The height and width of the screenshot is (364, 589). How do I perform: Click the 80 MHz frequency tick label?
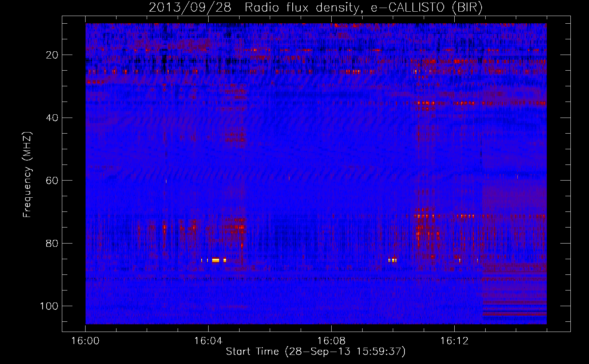pyautogui.click(x=52, y=243)
